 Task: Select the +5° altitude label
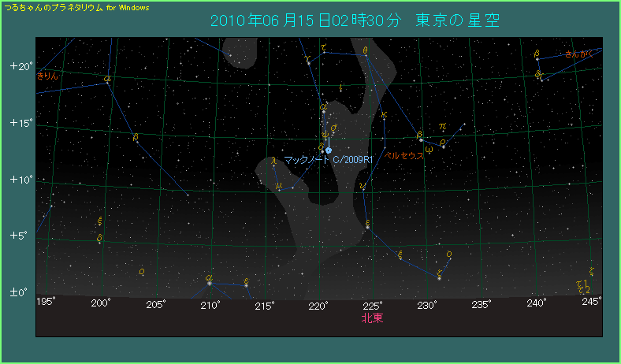(19, 236)
